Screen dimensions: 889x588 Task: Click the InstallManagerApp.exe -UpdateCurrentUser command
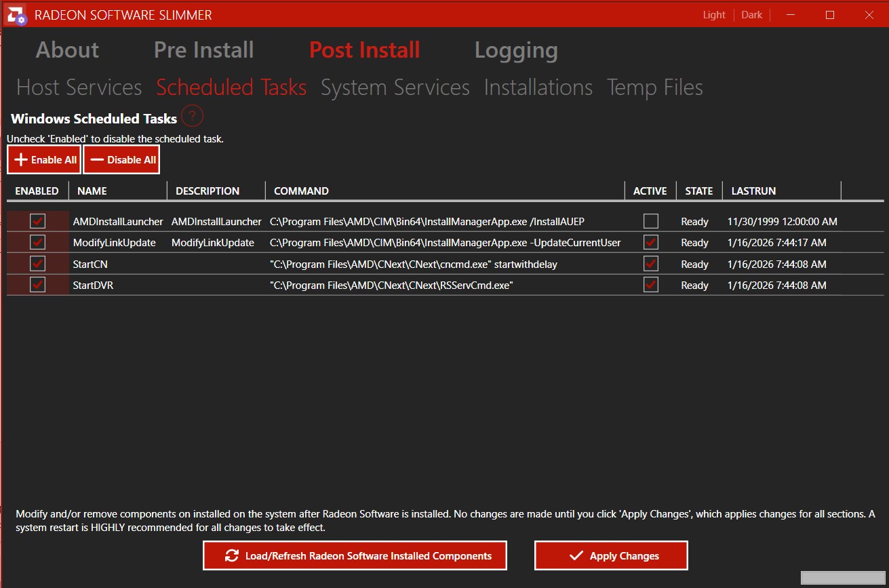(446, 243)
